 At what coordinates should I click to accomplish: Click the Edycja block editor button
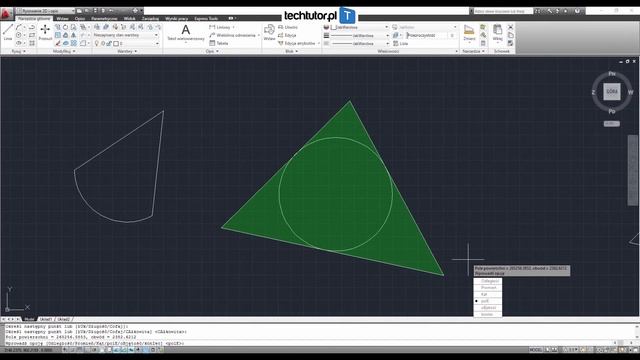coord(287,35)
